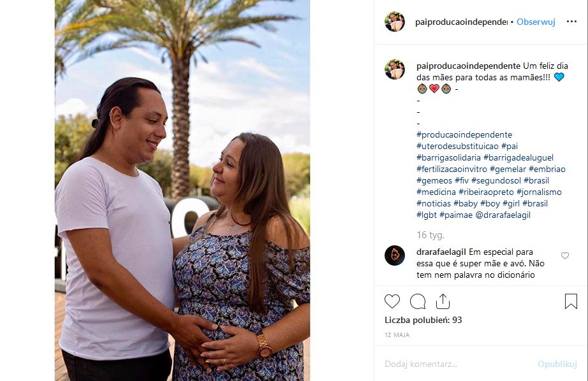Image resolution: width=588 pixels, height=381 pixels.
Task: Share the post via share icon
Action: click(443, 301)
